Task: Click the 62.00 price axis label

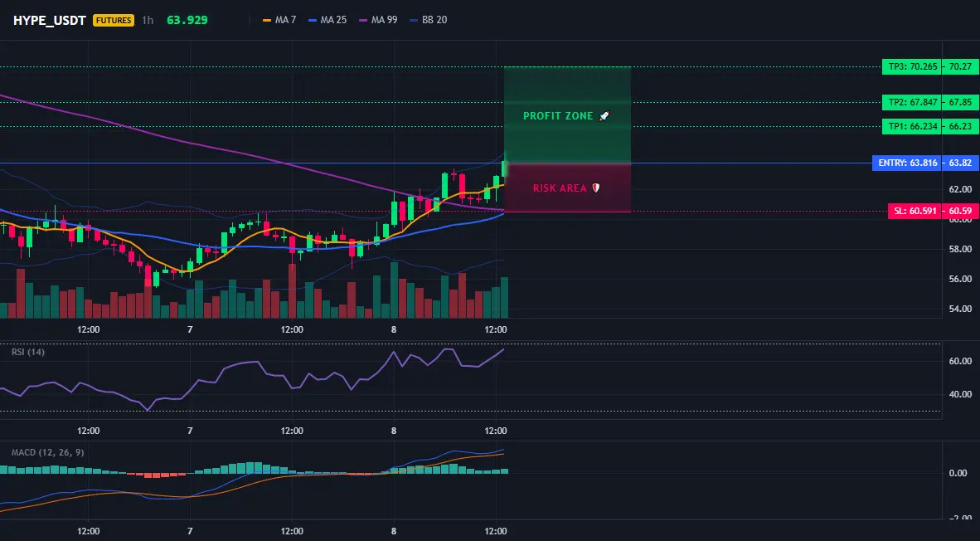Action: (961, 189)
